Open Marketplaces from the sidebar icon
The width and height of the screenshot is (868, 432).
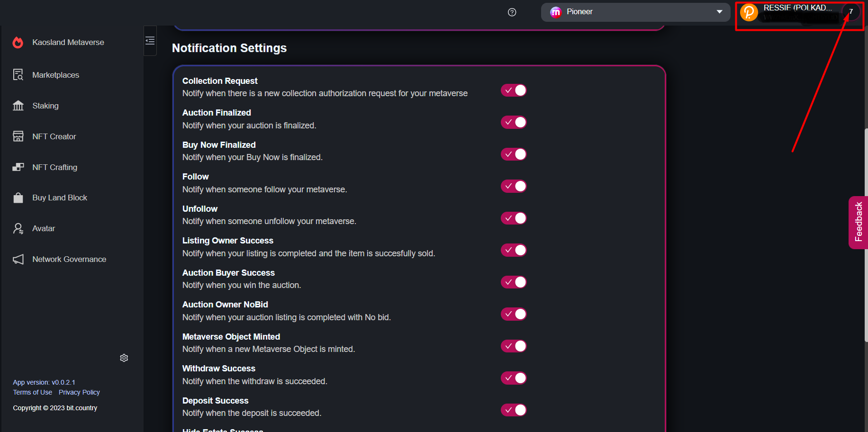[18, 75]
